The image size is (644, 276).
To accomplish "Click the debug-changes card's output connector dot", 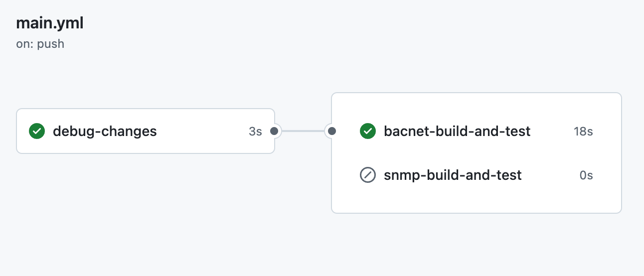I will 274,131.
